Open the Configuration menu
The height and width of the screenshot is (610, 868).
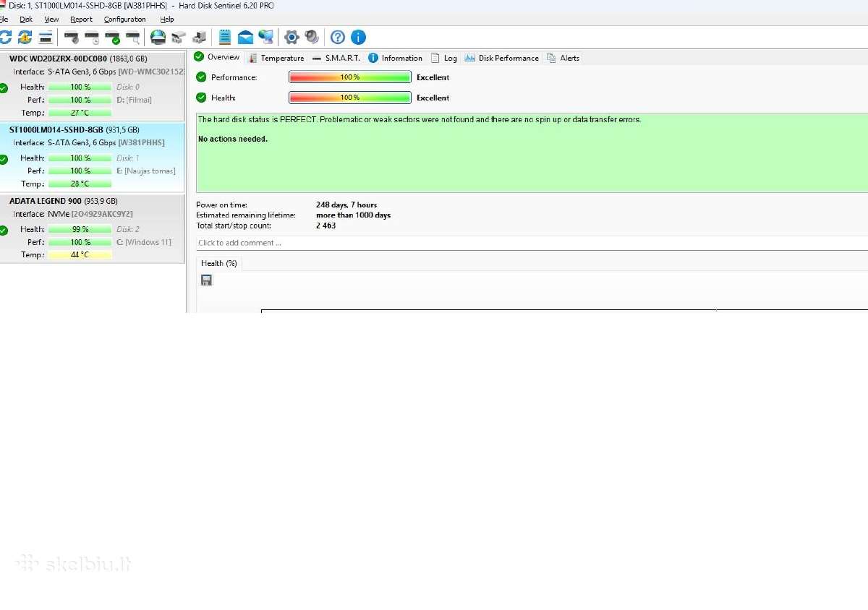coord(124,20)
